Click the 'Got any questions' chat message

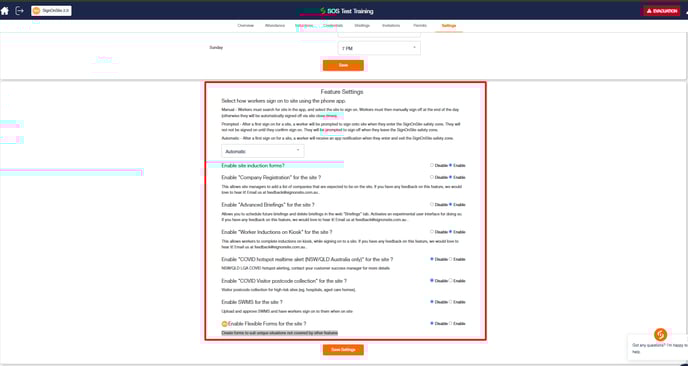point(659,348)
